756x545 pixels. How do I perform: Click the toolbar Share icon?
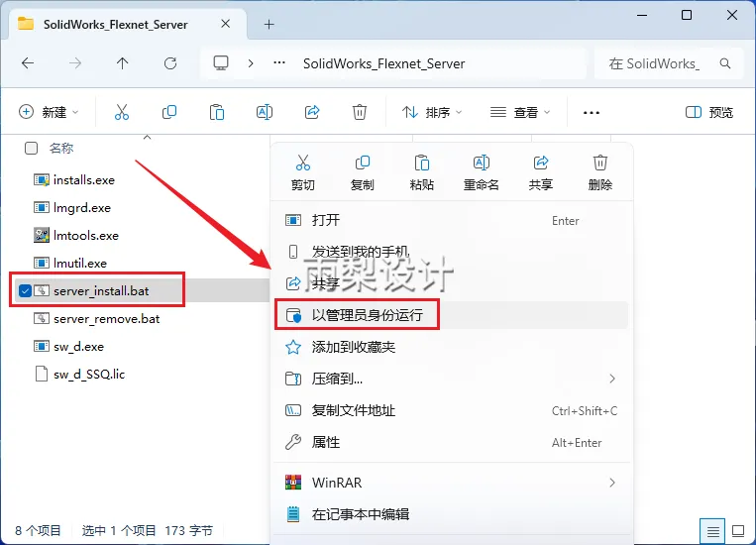coord(312,112)
